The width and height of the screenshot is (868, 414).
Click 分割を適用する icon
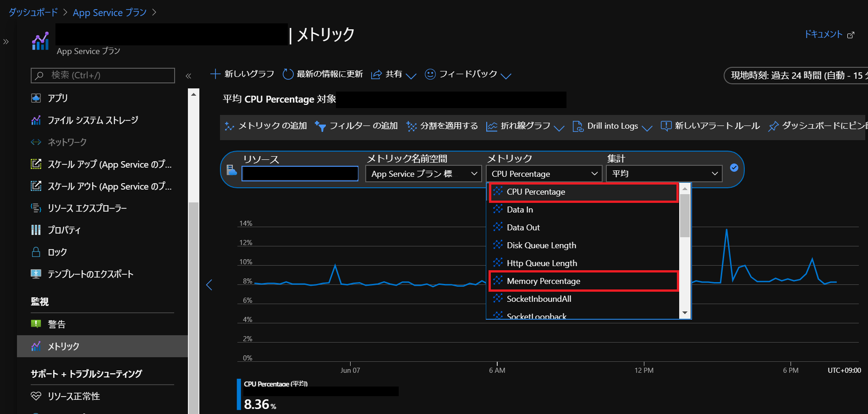[x=412, y=126]
